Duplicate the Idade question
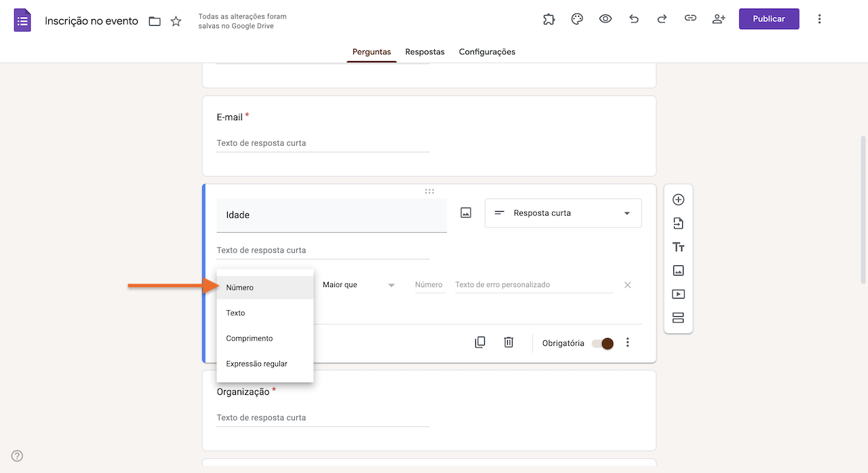 coord(480,342)
